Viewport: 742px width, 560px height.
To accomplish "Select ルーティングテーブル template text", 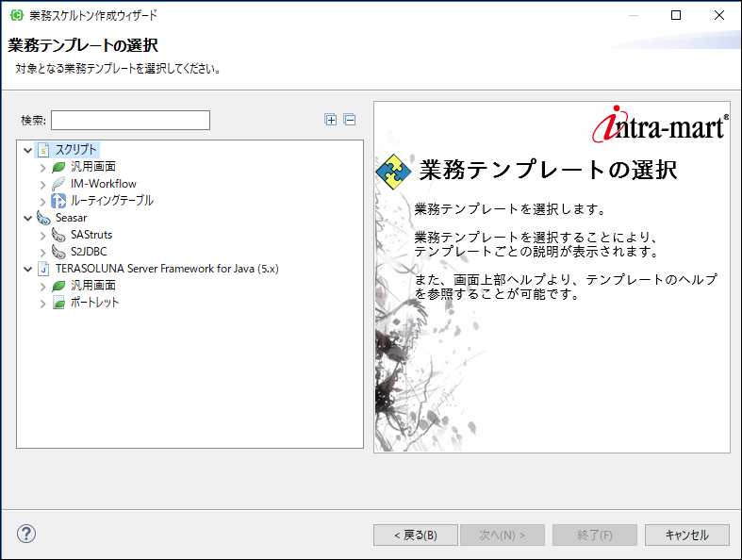I will (112, 201).
